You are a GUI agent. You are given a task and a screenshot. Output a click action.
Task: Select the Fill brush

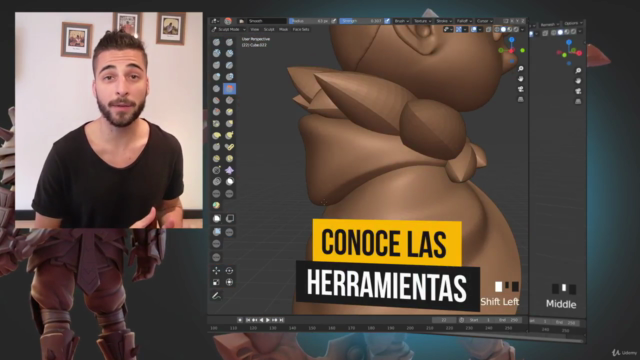(229, 100)
